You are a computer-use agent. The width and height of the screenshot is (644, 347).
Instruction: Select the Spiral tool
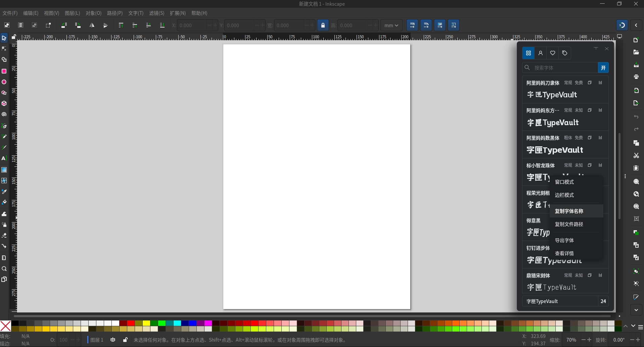click(4, 114)
